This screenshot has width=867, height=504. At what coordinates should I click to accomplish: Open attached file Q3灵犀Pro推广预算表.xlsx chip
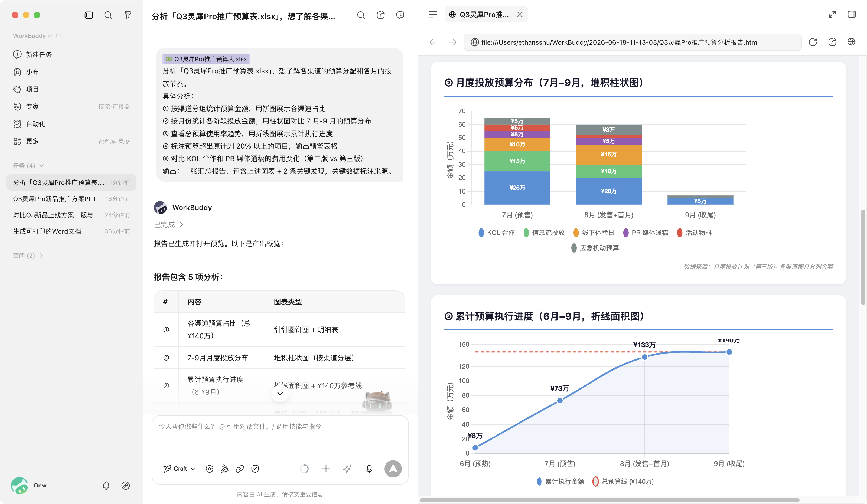(x=206, y=59)
